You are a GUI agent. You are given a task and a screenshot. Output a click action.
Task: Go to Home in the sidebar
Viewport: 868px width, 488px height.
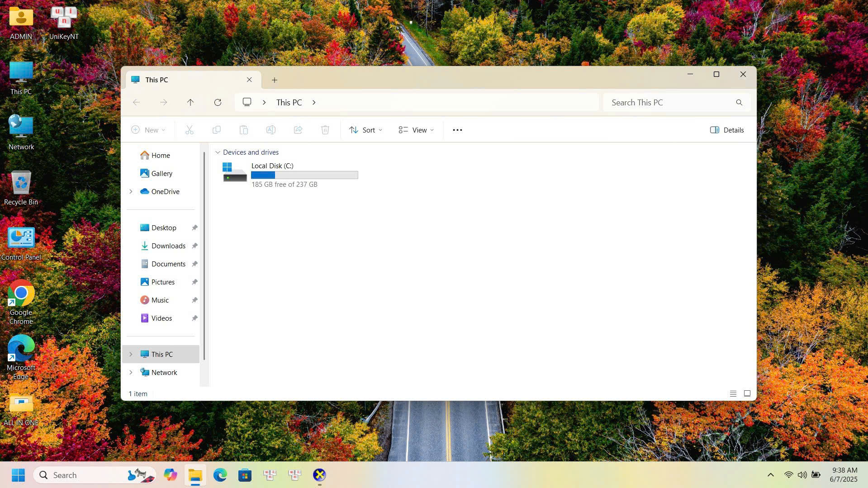pos(160,156)
